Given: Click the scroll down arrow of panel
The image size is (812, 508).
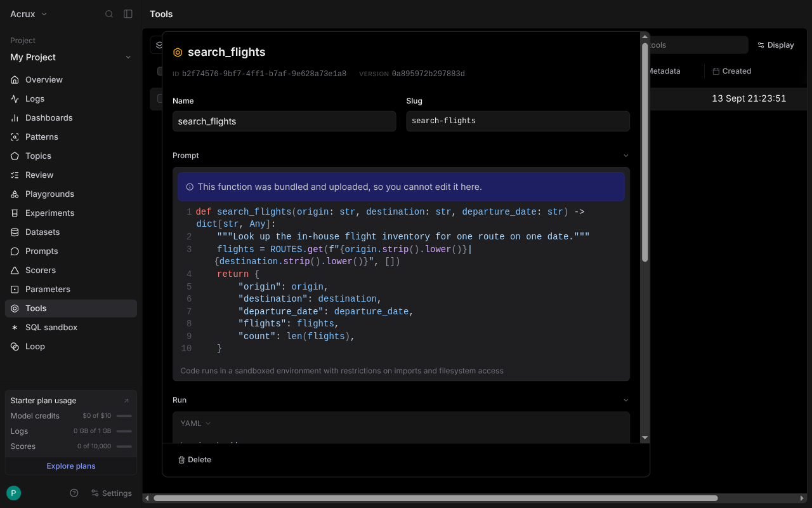Looking at the screenshot, I should pyautogui.click(x=645, y=438).
